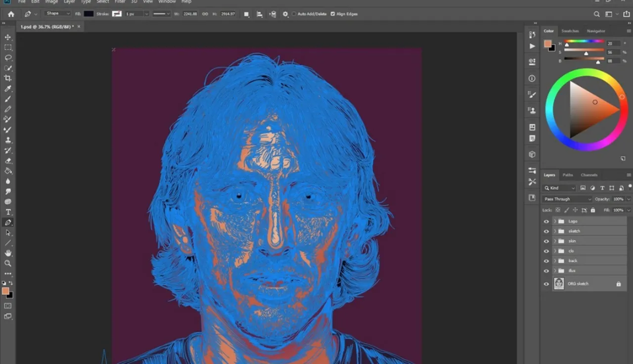633x364 pixels.
Task: Open the Search magnifier at top right
Action: click(597, 14)
